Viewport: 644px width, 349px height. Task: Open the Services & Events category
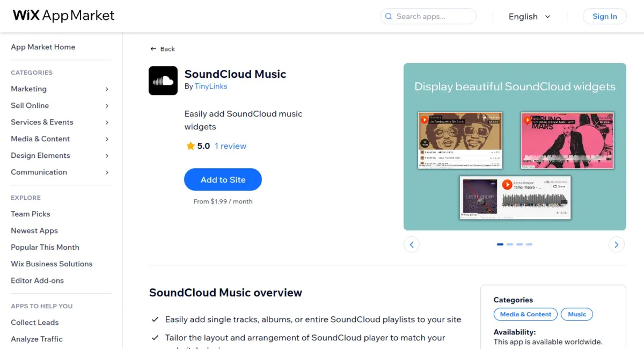[x=42, y=122]
